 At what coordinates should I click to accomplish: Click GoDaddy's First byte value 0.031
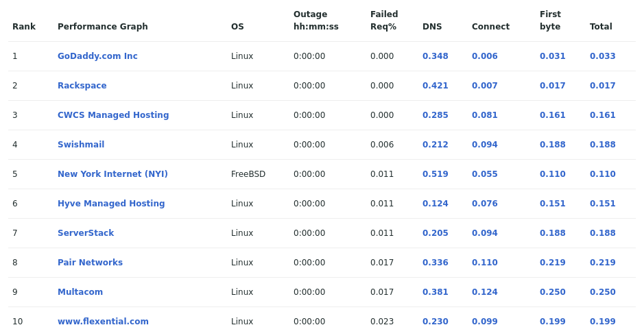coord(552,56)
